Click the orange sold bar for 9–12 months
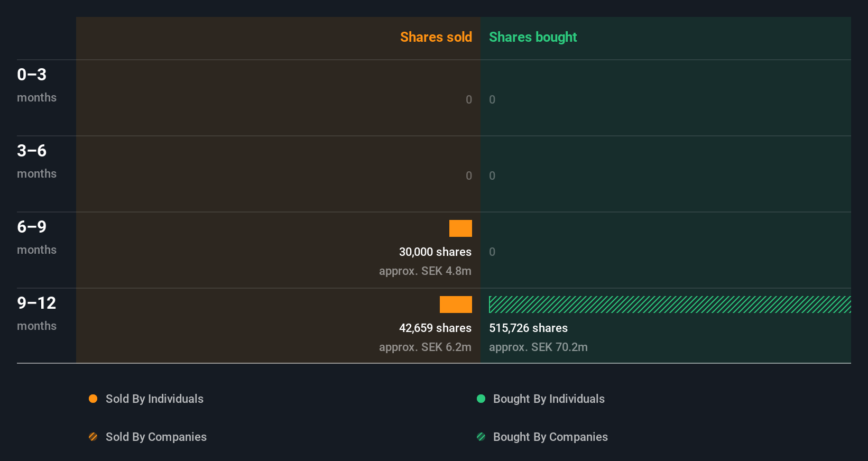This screenshot has width=868, height=461. (456, 305)
